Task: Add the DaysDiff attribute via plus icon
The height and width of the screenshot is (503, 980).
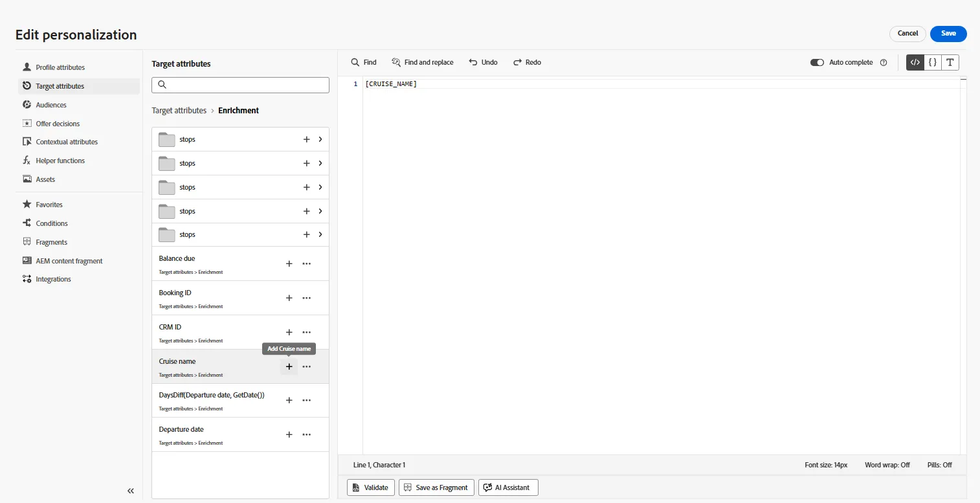Action: click(289, 401)
